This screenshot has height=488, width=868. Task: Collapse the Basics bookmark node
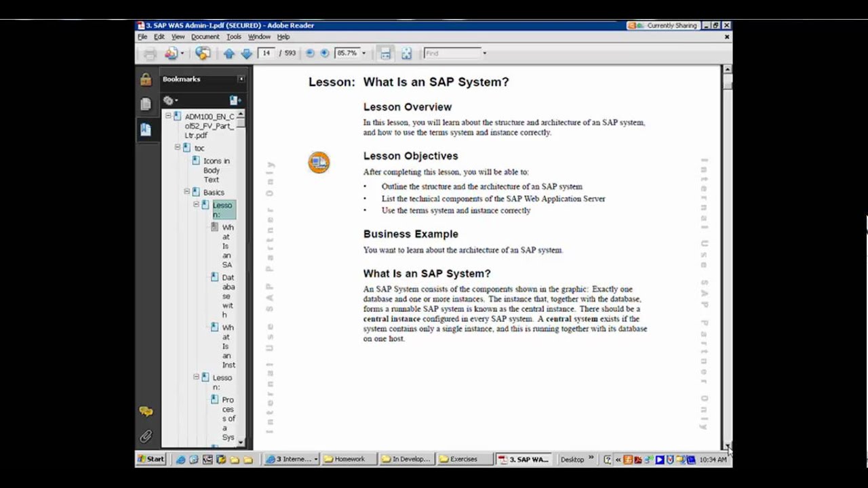[187, 192]
